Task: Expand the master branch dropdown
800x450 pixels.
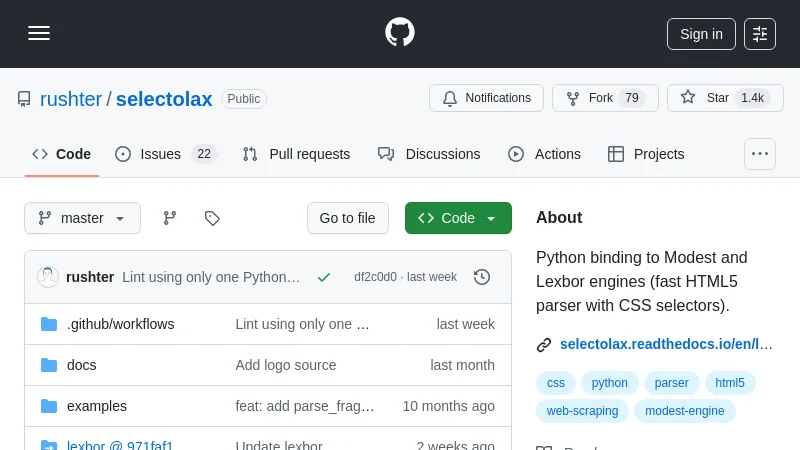Action: 82,218
